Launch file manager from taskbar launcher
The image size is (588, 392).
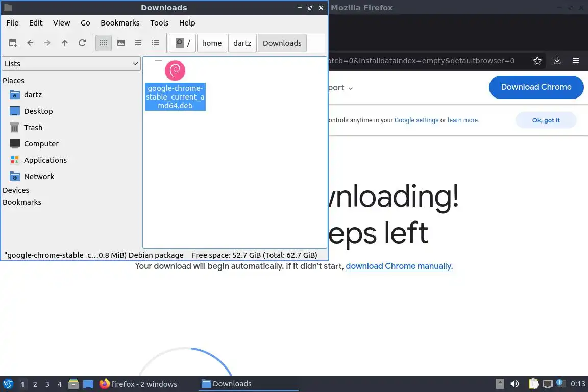click(73, 384)
